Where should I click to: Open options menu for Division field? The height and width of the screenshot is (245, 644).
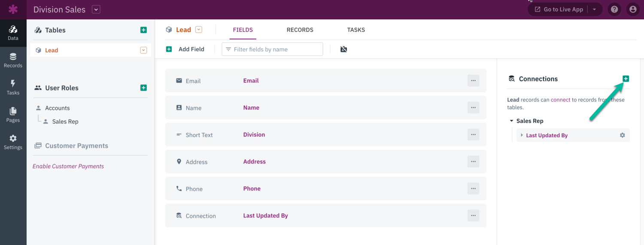click(473, 135)
